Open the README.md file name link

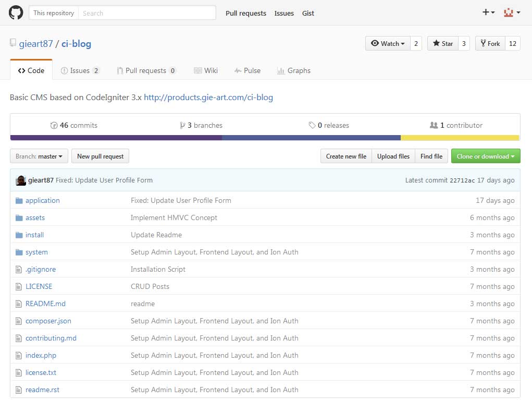tap(45, 304)
